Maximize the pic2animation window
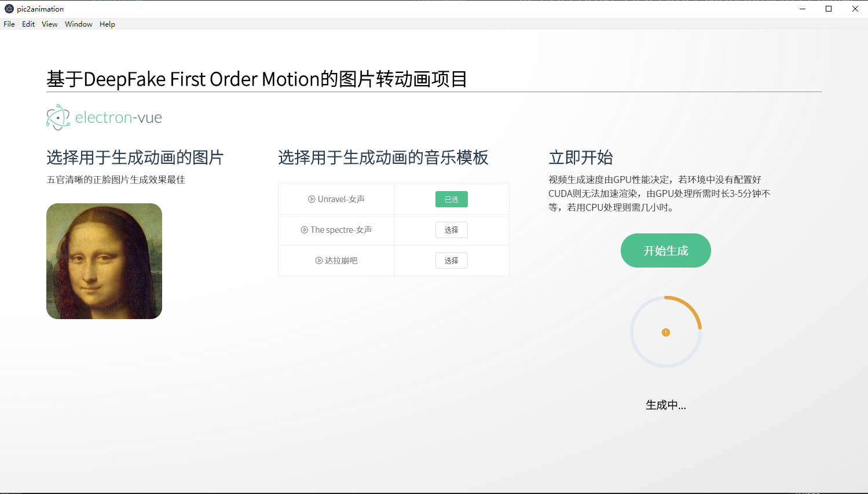The image size is (868, 494). [x=829, y=9]
